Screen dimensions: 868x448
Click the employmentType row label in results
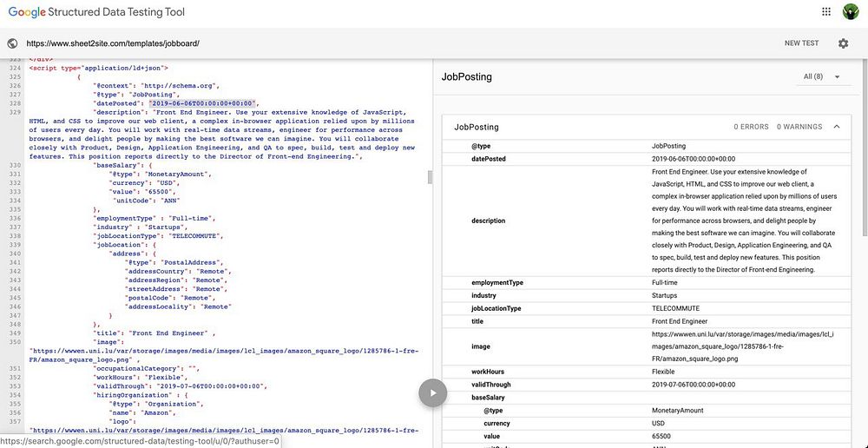(497, 283)
